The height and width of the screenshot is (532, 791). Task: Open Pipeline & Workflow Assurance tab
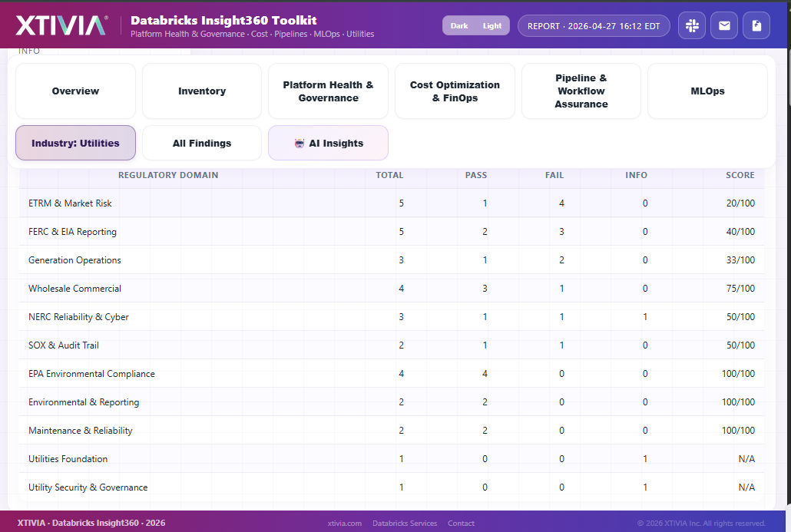coord(581,91)
